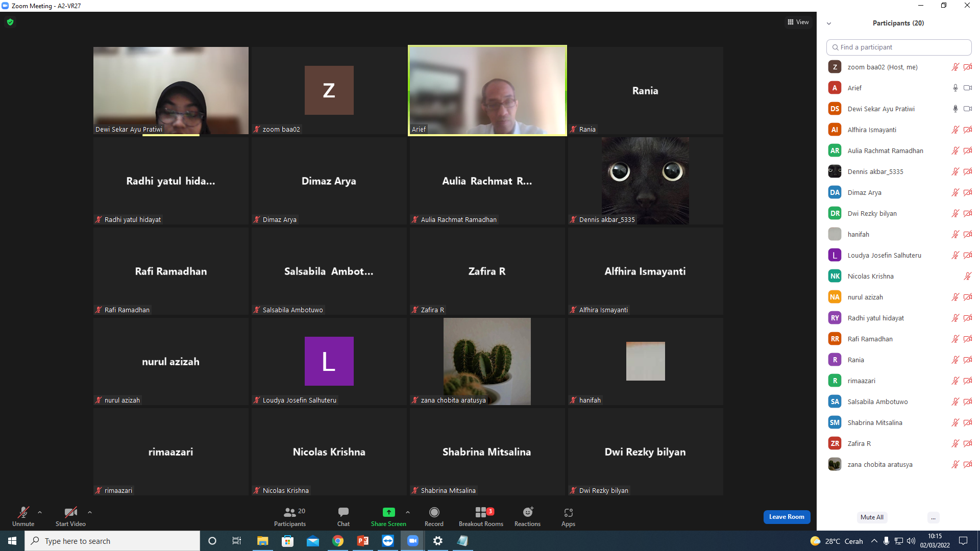
Task: Open video options arrow beside Start Video
Action: click(x=90, y=512)
